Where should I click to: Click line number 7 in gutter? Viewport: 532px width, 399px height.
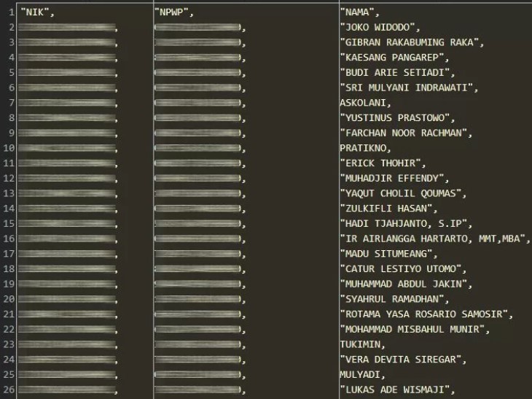tap(11, 103)
